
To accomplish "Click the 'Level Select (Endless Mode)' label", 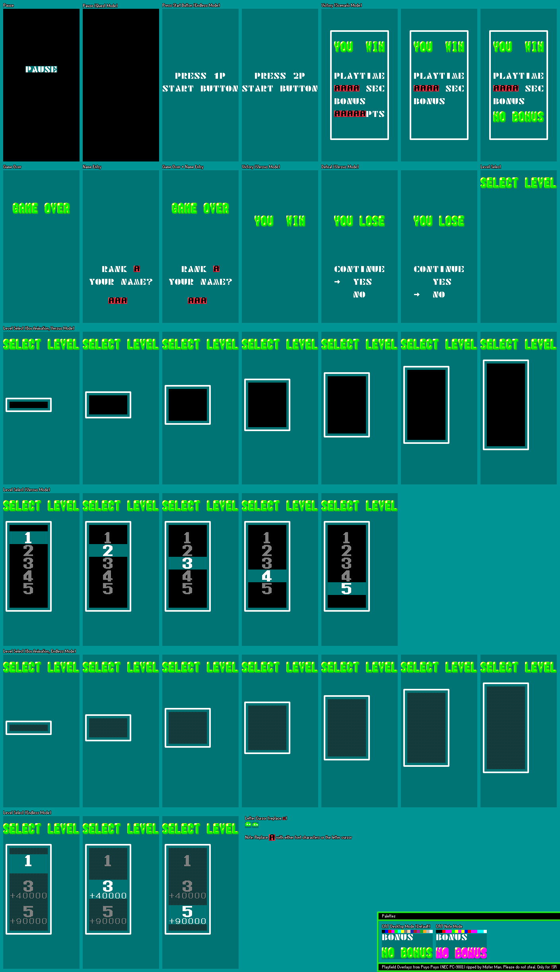I will click(x=27, y=813).
